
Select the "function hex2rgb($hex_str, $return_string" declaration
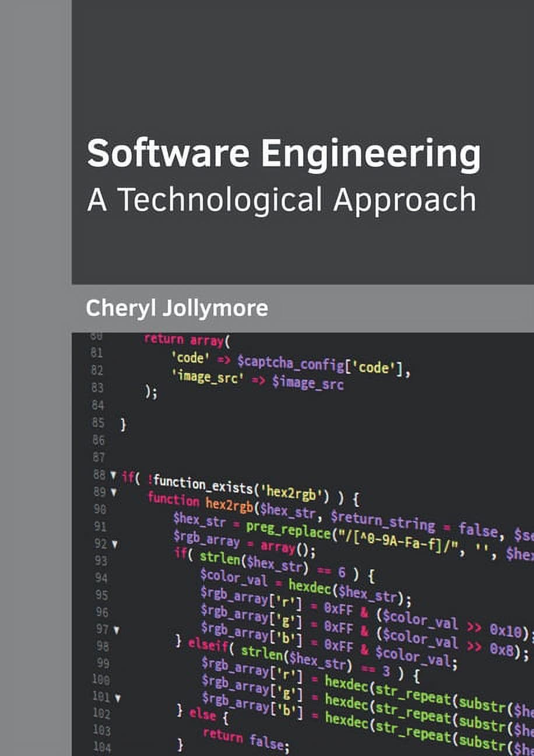[x=291, y=512]
